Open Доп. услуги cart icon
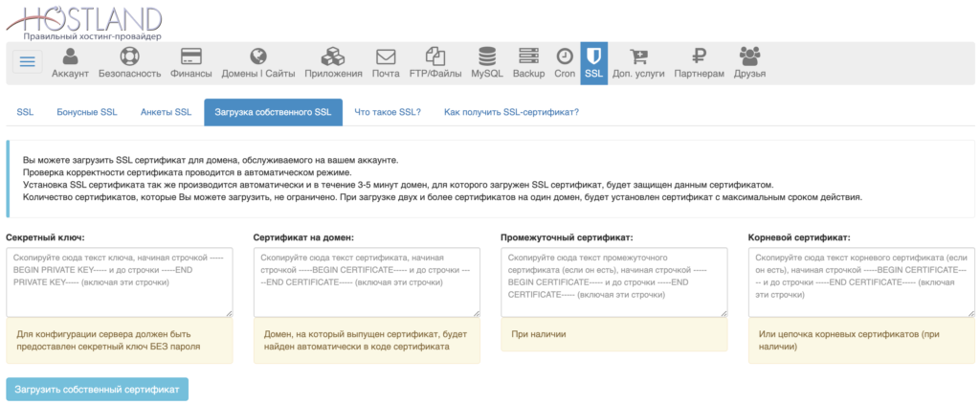The width and height of the screenshot is (980, 405). (638, 56)
